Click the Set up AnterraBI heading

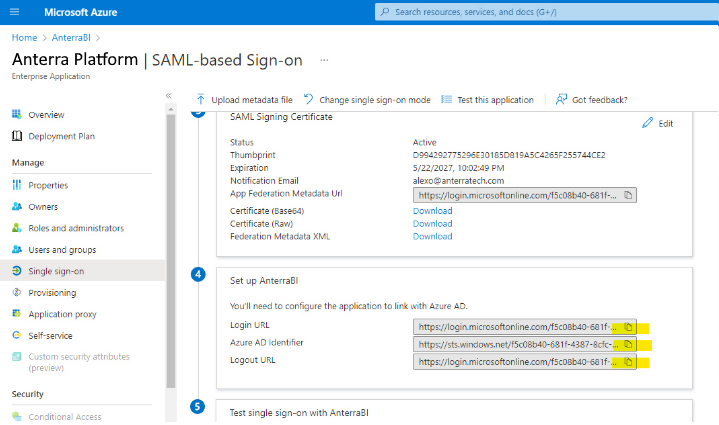click(x=264, y=281)
